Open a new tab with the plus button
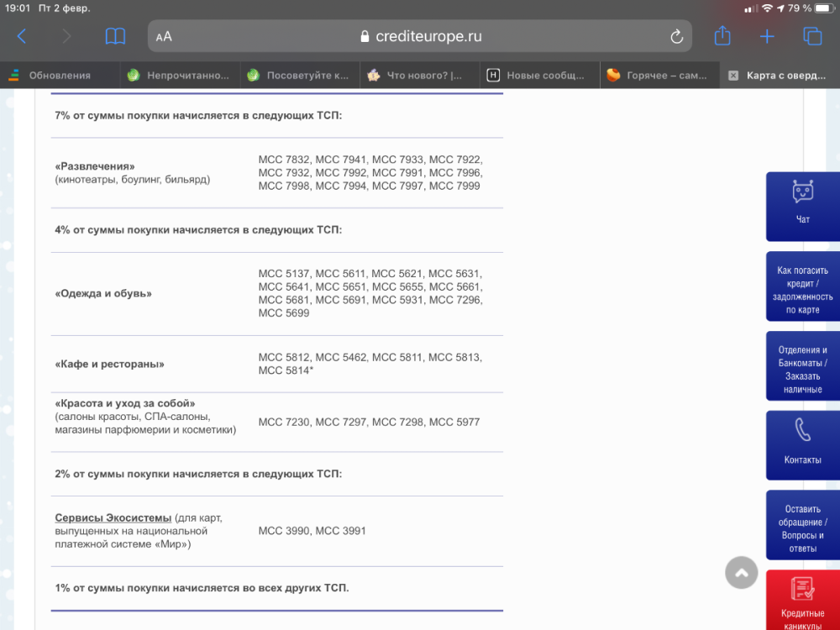840x630 pixels. pos(766,36)
